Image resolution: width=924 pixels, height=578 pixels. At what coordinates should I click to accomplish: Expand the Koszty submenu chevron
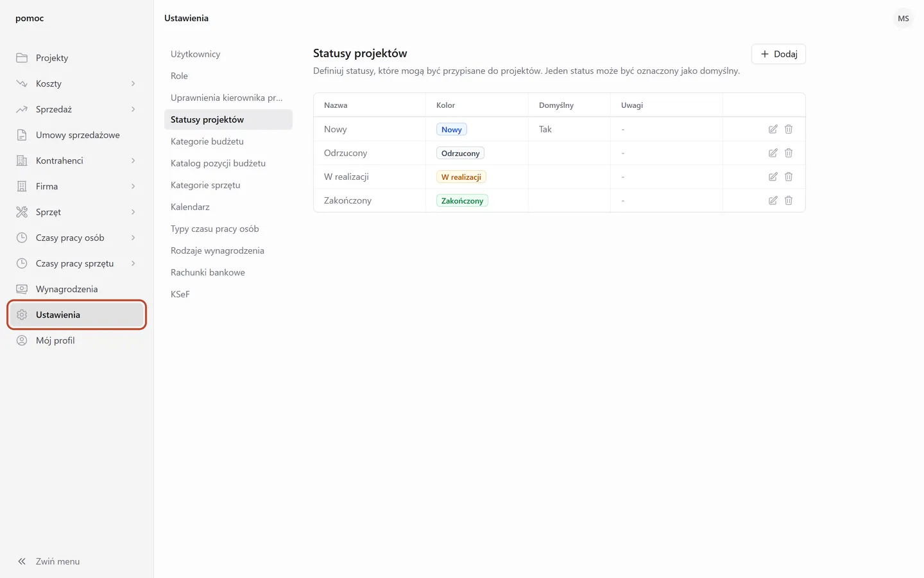click(x=133, y=83)
